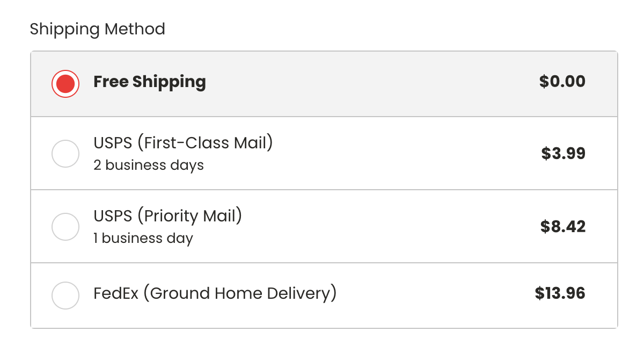Click the "USPS (Priority Mail)" label text

pos(167,216)
